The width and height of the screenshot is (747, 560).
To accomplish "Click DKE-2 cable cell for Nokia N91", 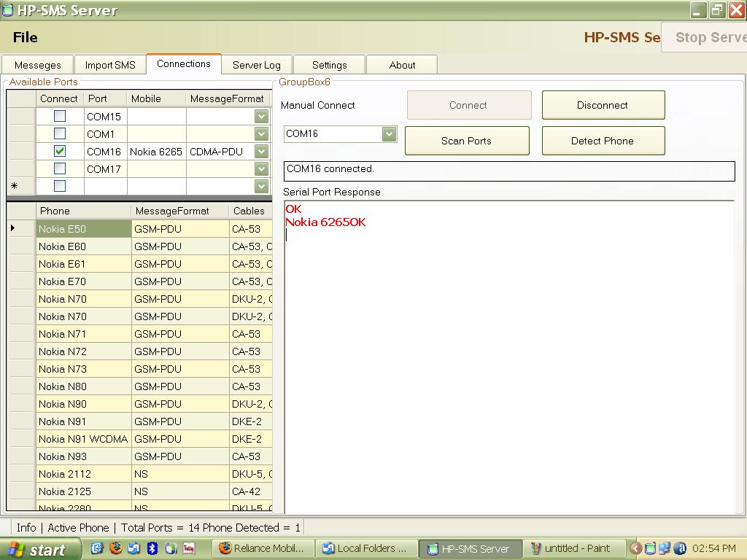I will point(251,421).
